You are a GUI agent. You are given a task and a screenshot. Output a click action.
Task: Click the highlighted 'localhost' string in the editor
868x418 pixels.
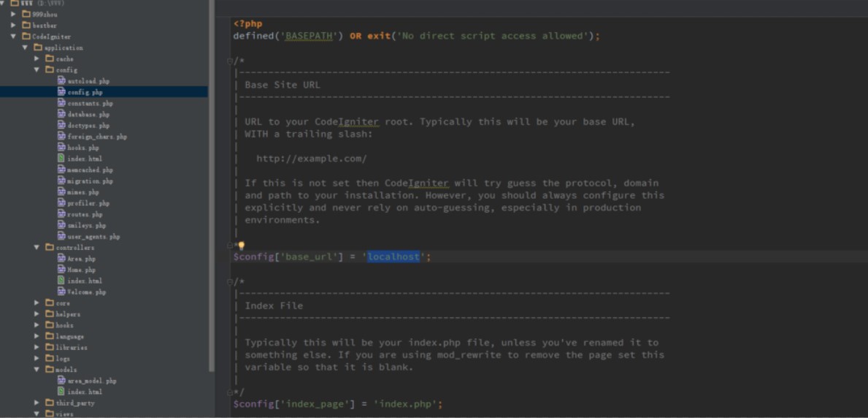[x=393, y=256]
